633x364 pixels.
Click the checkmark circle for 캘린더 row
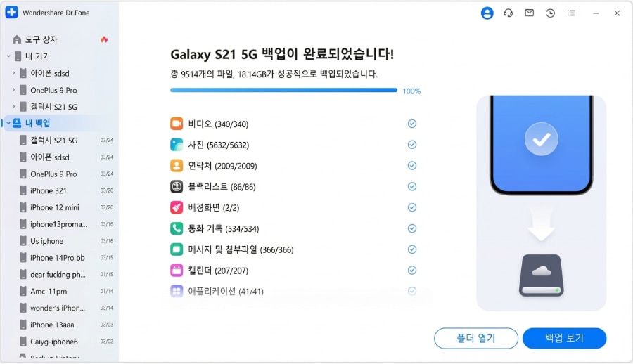[x=412, y=270]
